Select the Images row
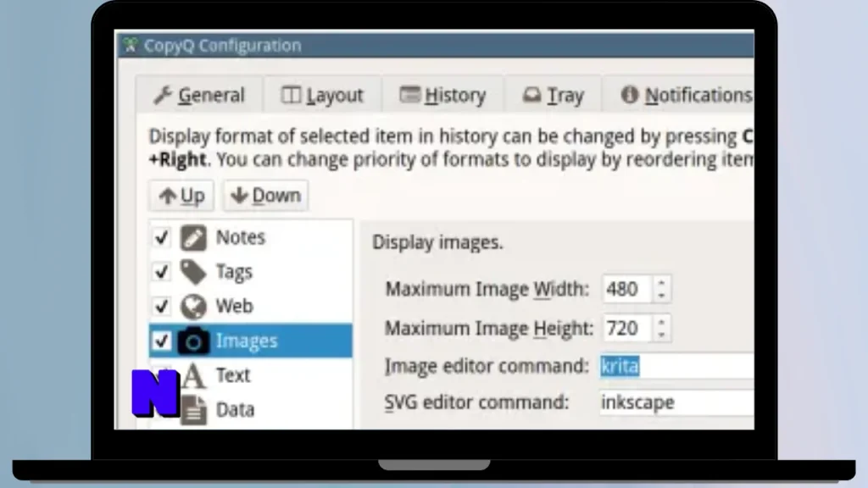Viewport: 868px width, 488px height. (x=250, y=341)
